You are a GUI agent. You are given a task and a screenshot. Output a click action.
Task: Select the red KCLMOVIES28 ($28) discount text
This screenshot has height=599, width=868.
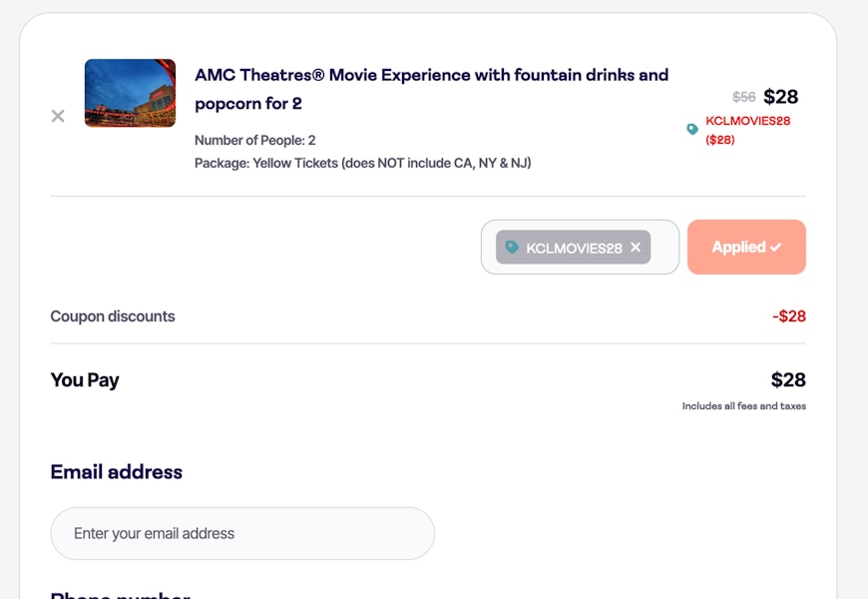747,130
